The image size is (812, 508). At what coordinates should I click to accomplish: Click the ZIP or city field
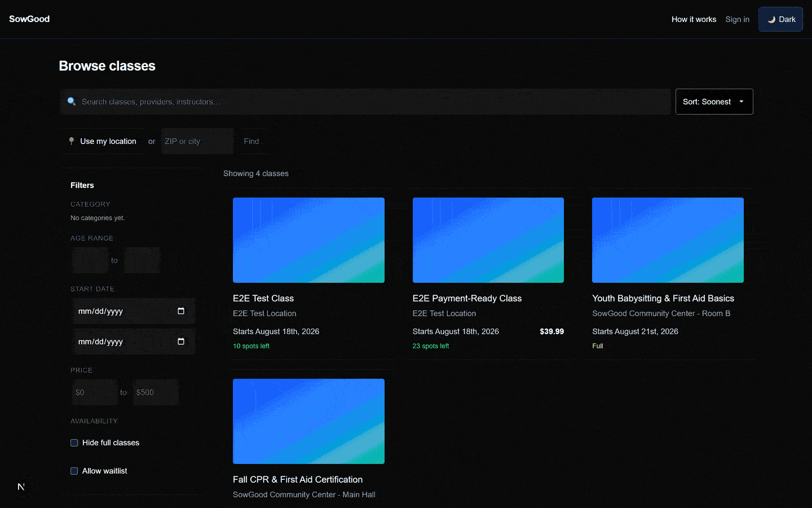pos(197,141)
